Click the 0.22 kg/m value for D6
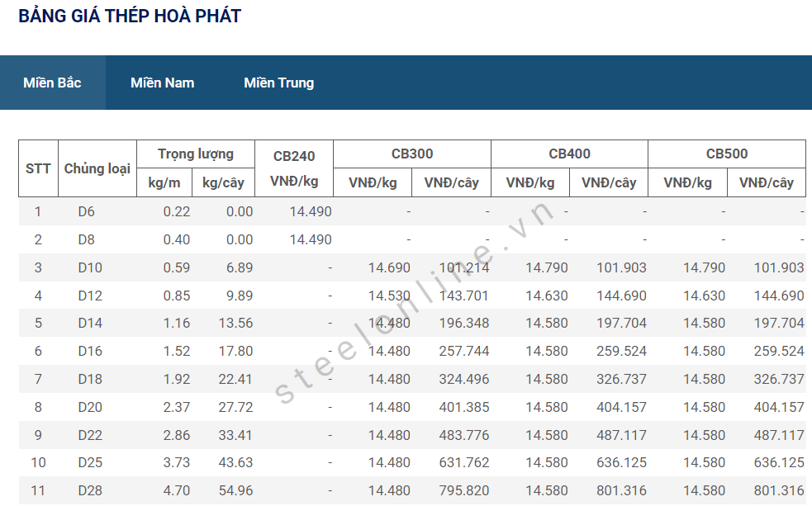Viewport: 812px width, 506px height. (177, 211)
